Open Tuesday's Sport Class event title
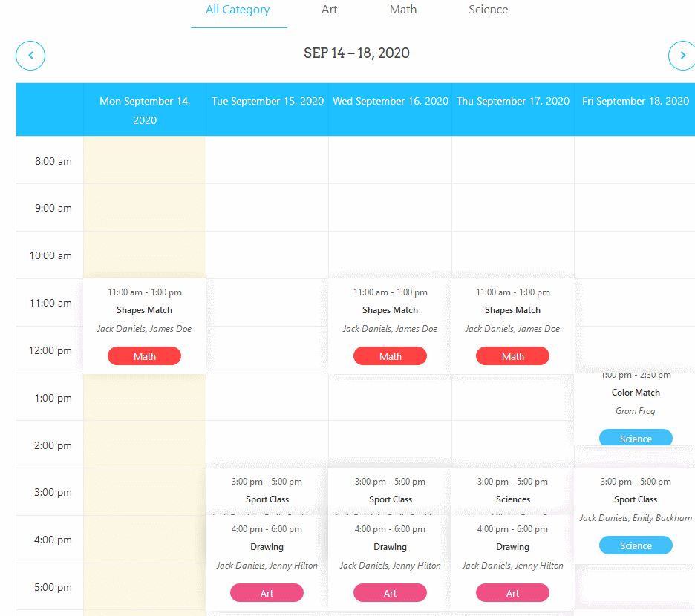The width and height of the screenshot is (695, 616). 267,499
